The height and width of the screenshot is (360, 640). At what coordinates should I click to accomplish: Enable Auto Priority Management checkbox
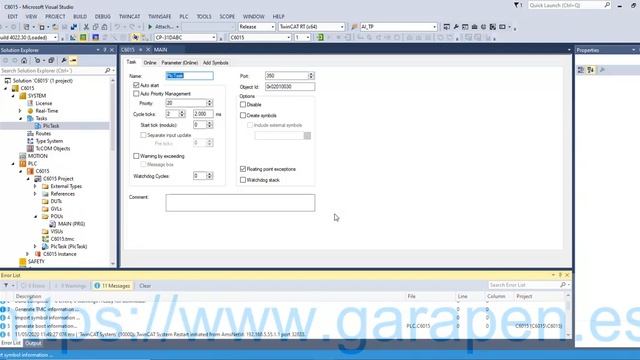tap(136, 93)
